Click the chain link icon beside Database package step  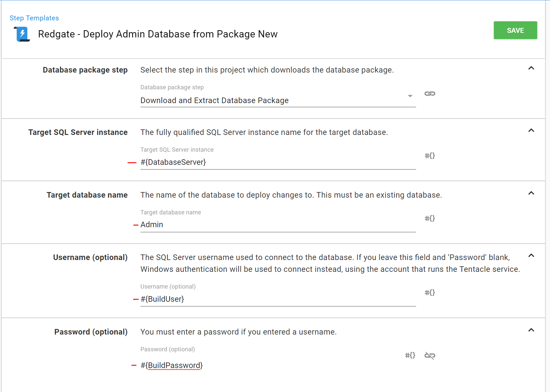pyautogui.click(x=430, y=94)
